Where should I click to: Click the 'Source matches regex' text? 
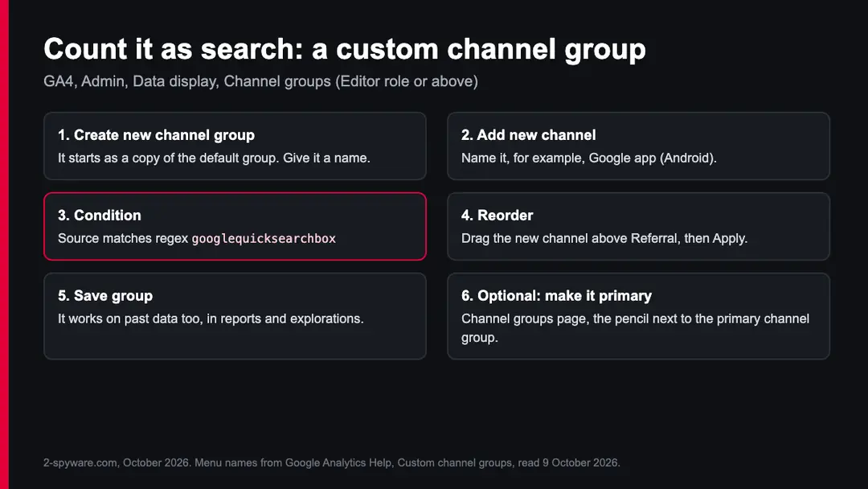pyautogui.click(x=123, y=239)
